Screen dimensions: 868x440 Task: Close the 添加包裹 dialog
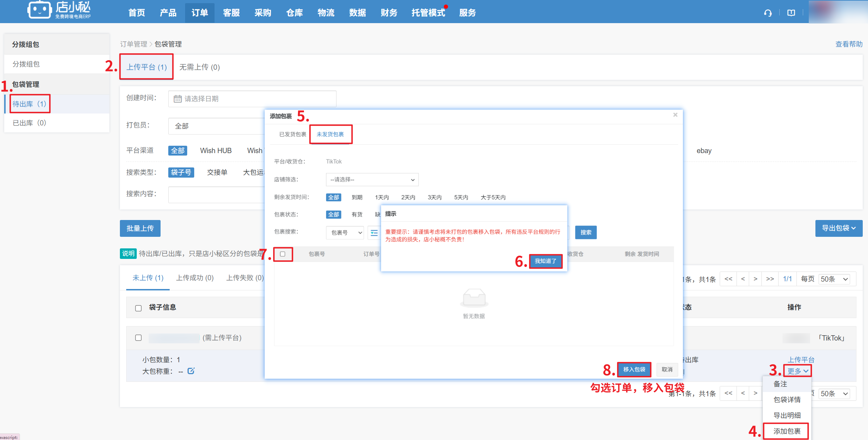pos(675,115)
